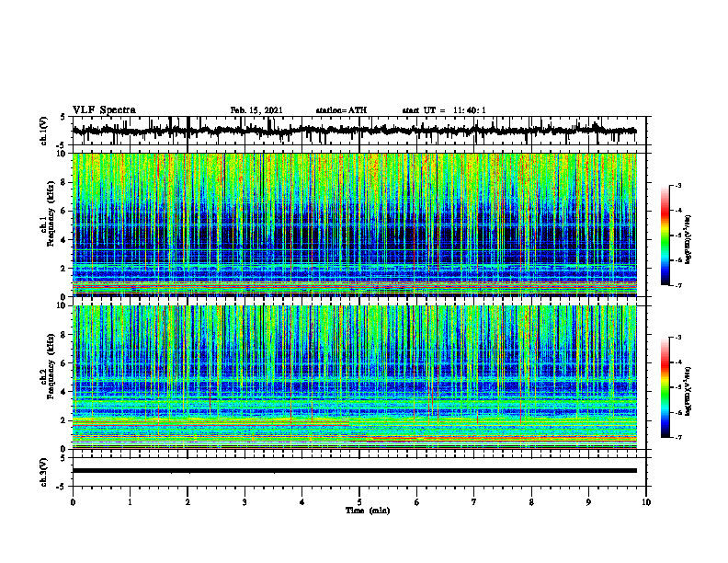Click the 'station=ATH' label
Screen dimensions: 728x563
coord(341,110)
